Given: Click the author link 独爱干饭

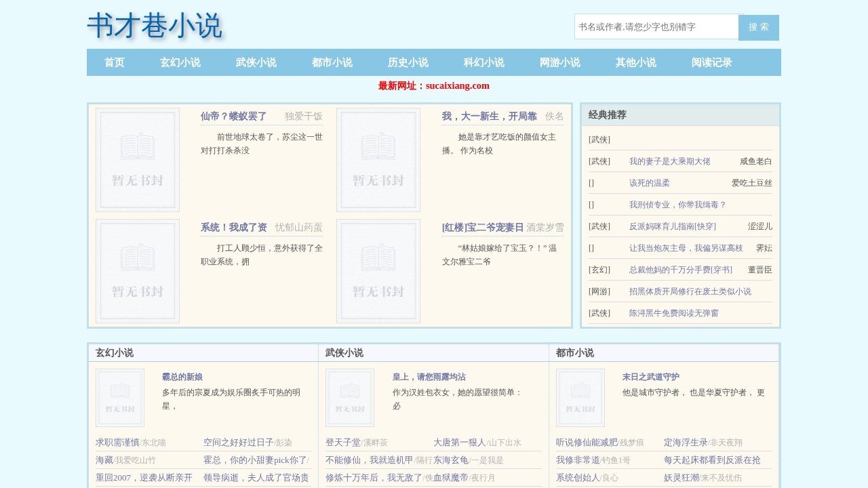Looking at the screenshot, I should (300, 117).
